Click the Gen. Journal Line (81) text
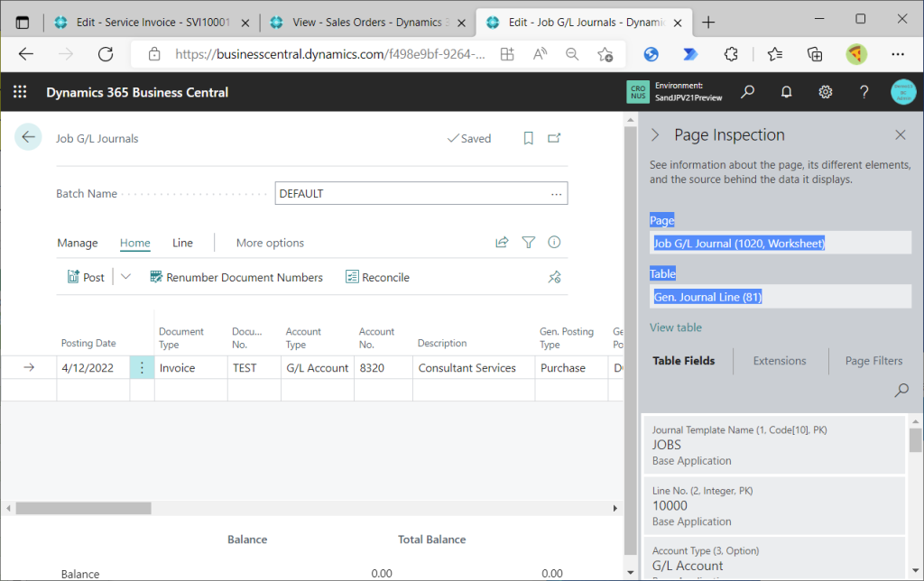 pyautogui.click(x=707, y=297)
